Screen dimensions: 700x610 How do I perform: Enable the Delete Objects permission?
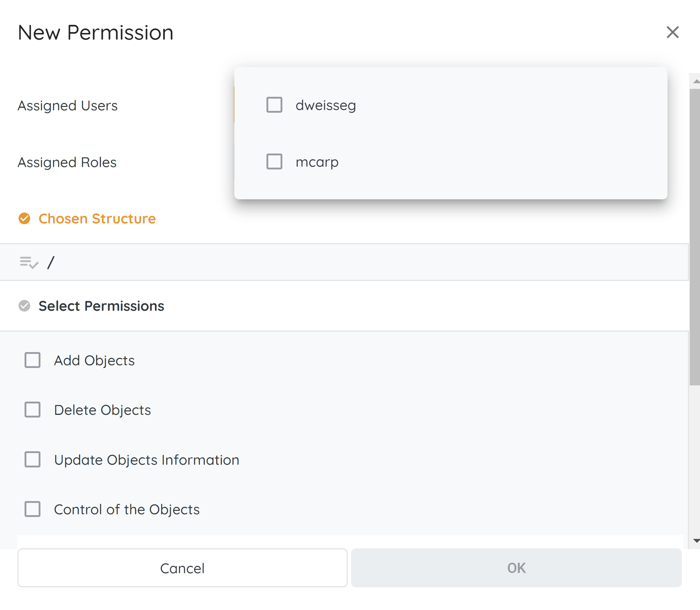[x=33, y=410]
